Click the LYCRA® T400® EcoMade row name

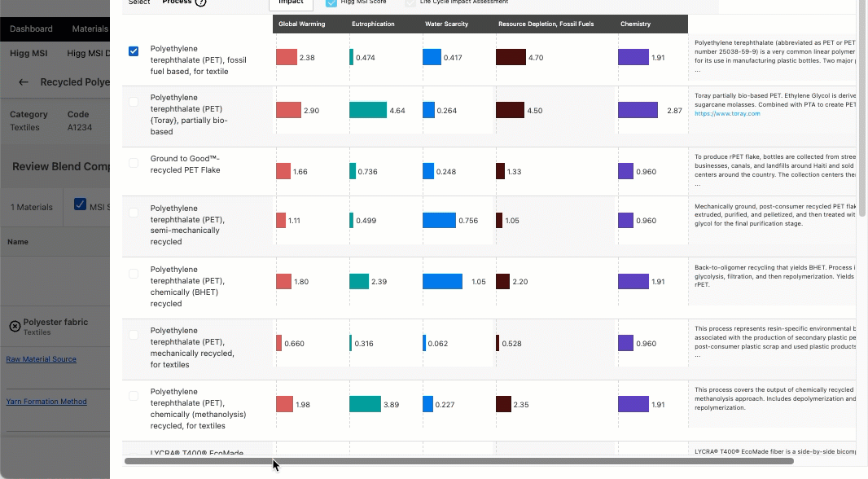click(x=196, y=453)
